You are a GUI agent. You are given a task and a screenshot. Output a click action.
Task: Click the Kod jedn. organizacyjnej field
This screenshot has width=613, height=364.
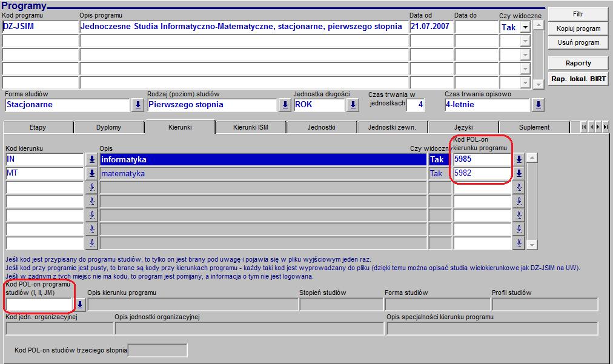point(59,329)
